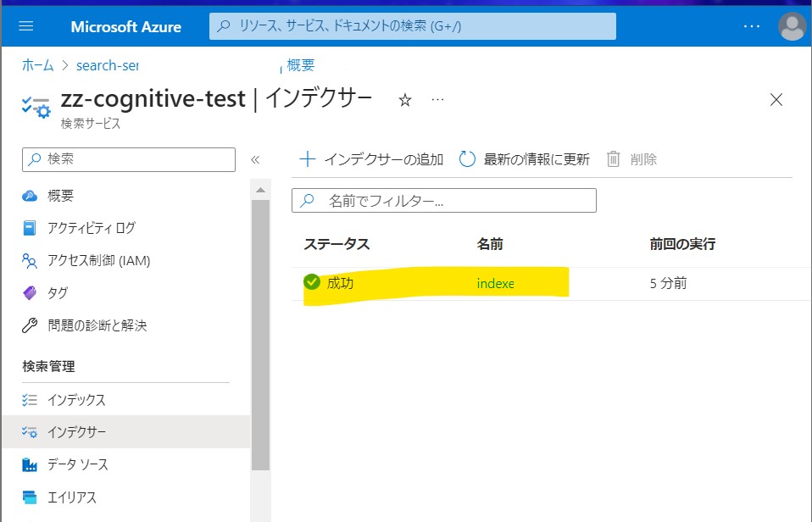Open 概要 in the sidebar

(x=60, y=196)
